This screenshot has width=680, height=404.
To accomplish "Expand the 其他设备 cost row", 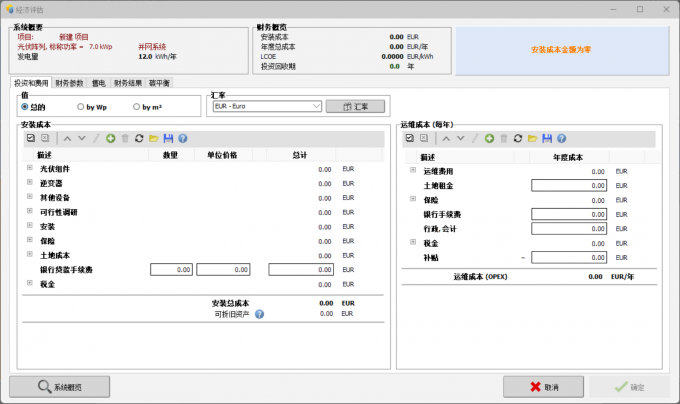I will click(x=29, y=196).
